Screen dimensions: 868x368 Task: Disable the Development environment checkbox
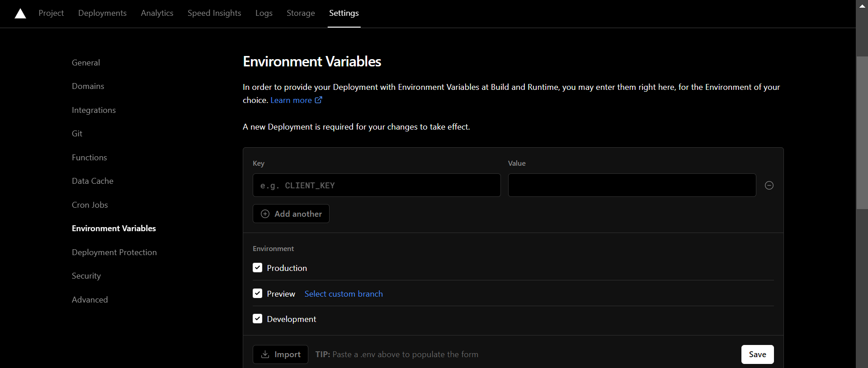pyautogui.click(x=258, y=319)
